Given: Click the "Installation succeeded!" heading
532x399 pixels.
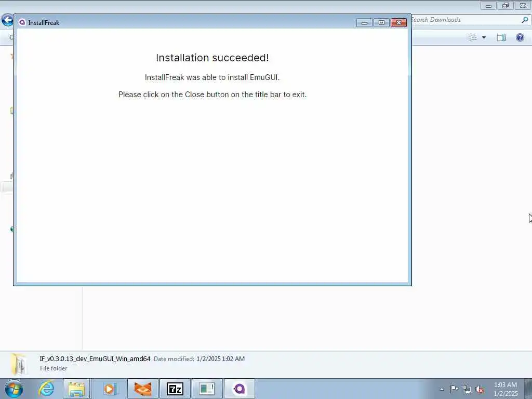Looking at the screenshot, I should pos(212,58).
